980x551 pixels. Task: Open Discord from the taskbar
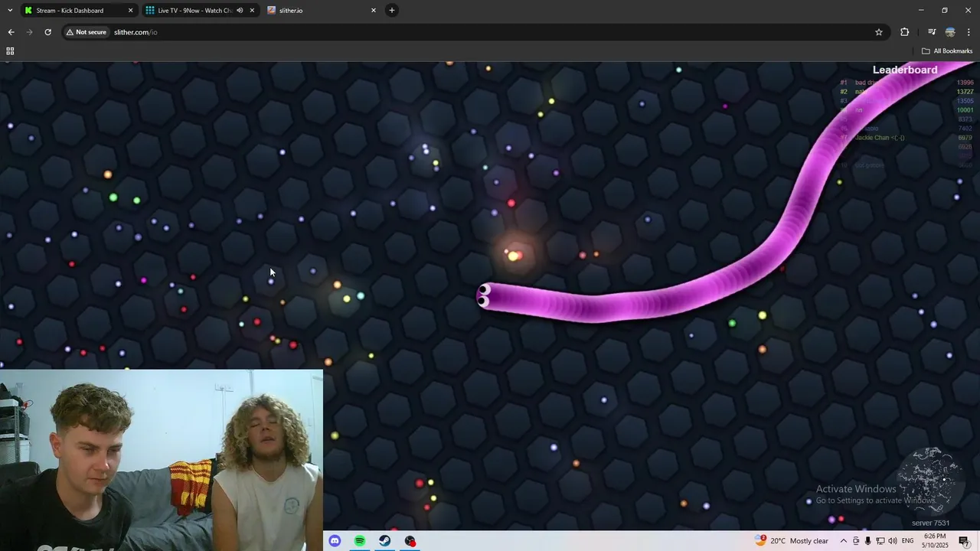tap(335, 541)
